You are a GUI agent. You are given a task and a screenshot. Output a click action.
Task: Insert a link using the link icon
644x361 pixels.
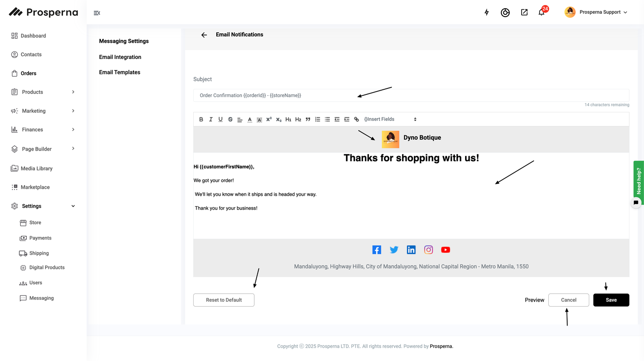coord(356,119)
